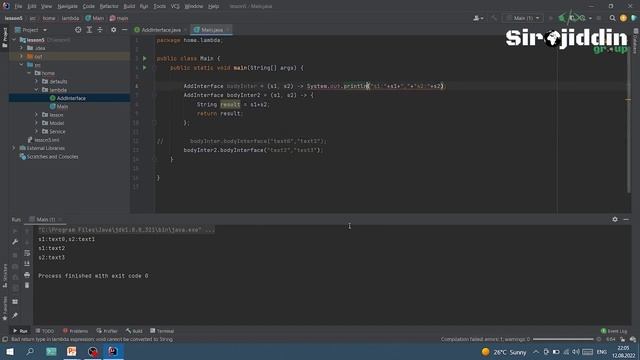Screen dimensions: 640x360
Task: Open the Build menu
Action: click(x=129, y=6)
